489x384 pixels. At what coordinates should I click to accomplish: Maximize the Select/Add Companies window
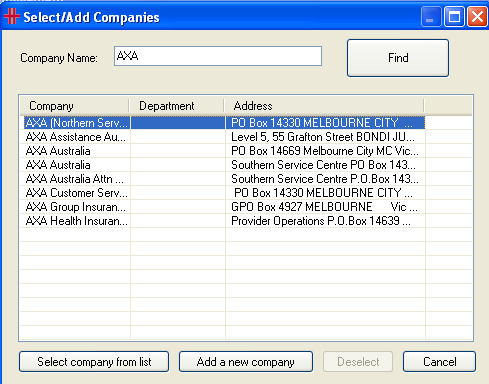point(454,16)
